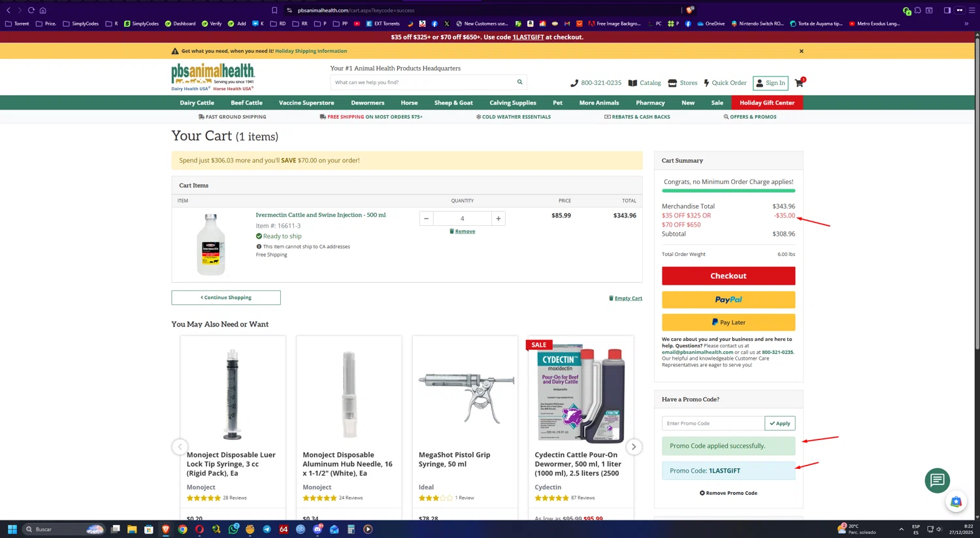Viewport: 980px width, 538px height.
Task: Open Cold Weather Essentials link
Action: pyautogui.click(x=514, y=117)
